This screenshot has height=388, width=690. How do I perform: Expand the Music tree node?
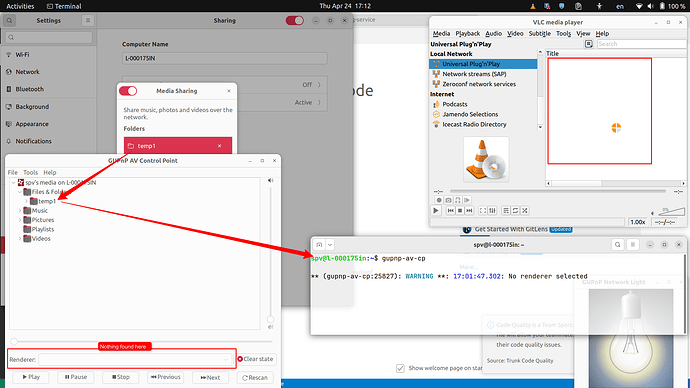[x=20, y=211]
